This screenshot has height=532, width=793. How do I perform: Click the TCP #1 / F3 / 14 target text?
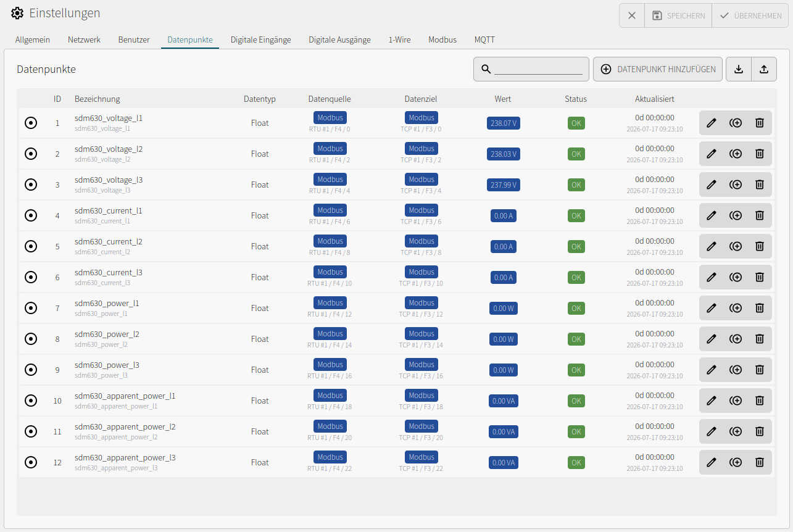pyautogui.click(x=421, y=345)
